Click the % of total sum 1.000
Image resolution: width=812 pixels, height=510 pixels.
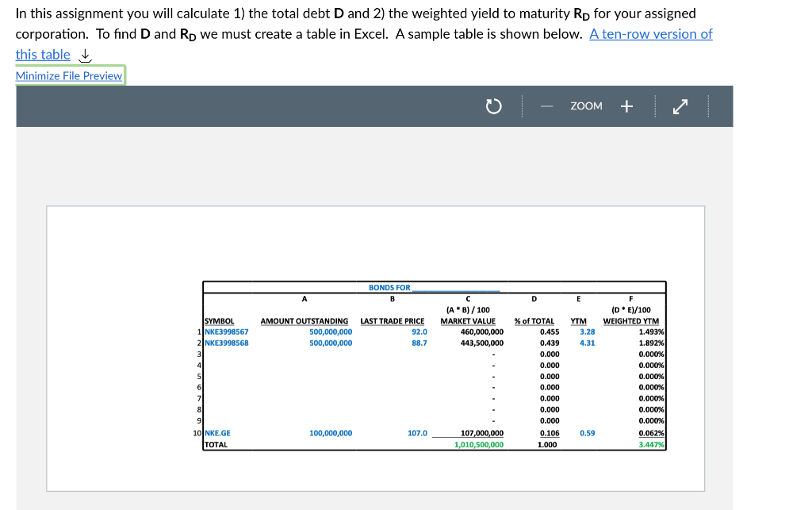547,444
